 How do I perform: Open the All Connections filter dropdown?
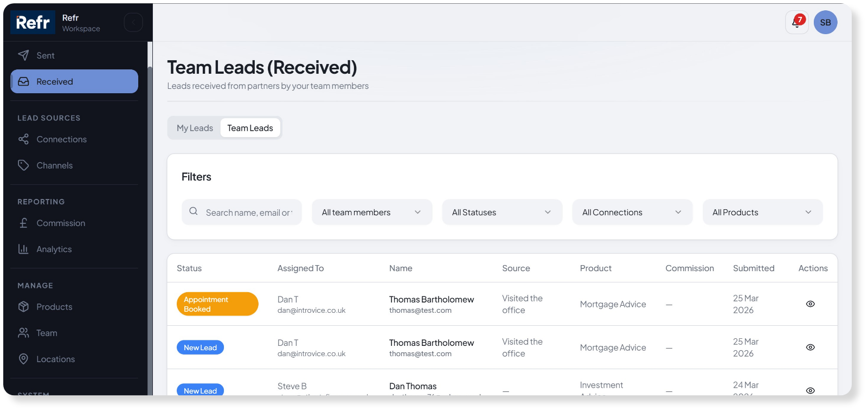pos(632,212)
